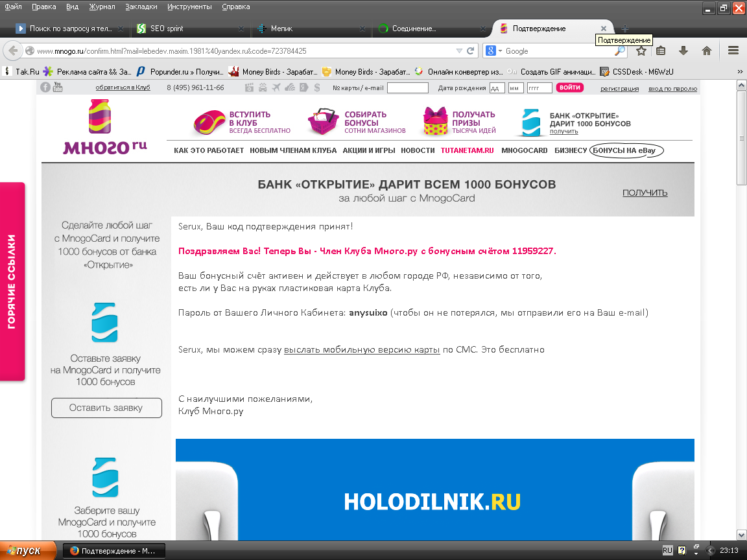Click the blue Otkritie bank logo in header
Image resolution: width=747 pixels, height=560 pixels.
pyautogui.click(x=530, y=123)
